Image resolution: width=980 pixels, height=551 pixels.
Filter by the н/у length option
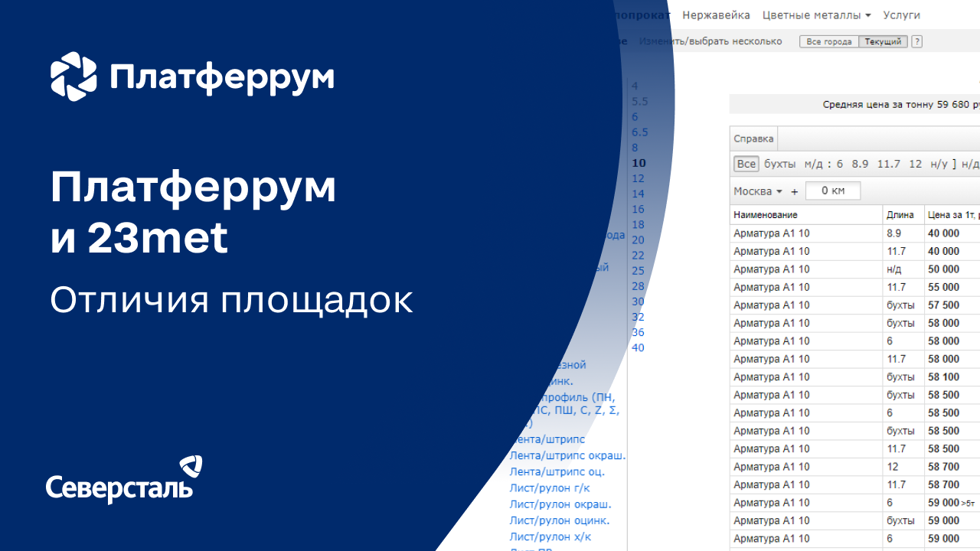(x=939, y=164)
